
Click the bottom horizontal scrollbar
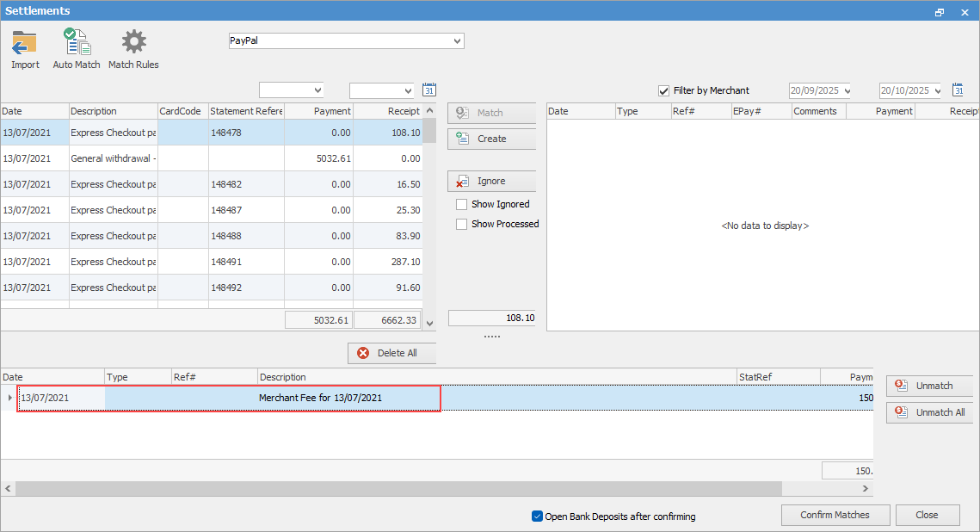(x=396, y=488)
